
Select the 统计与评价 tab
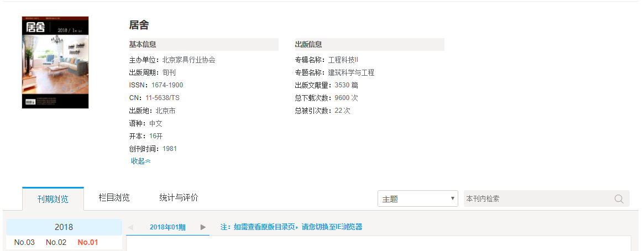pos(179,197)
